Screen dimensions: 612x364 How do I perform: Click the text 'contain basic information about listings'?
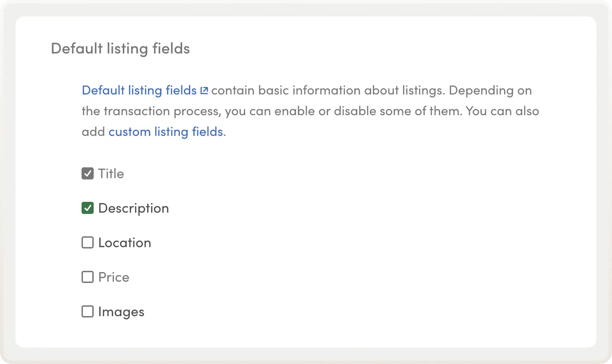tap(328, 91)
